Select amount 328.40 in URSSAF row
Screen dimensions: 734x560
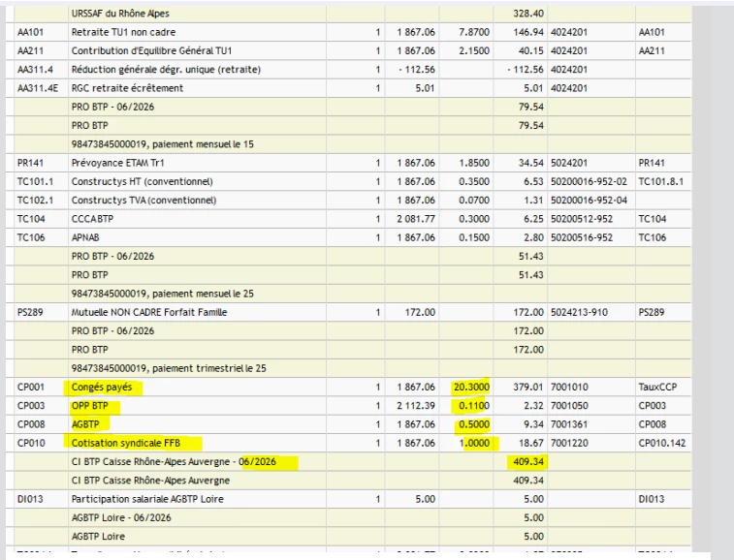pyautogui.click(x=528, y=14)
